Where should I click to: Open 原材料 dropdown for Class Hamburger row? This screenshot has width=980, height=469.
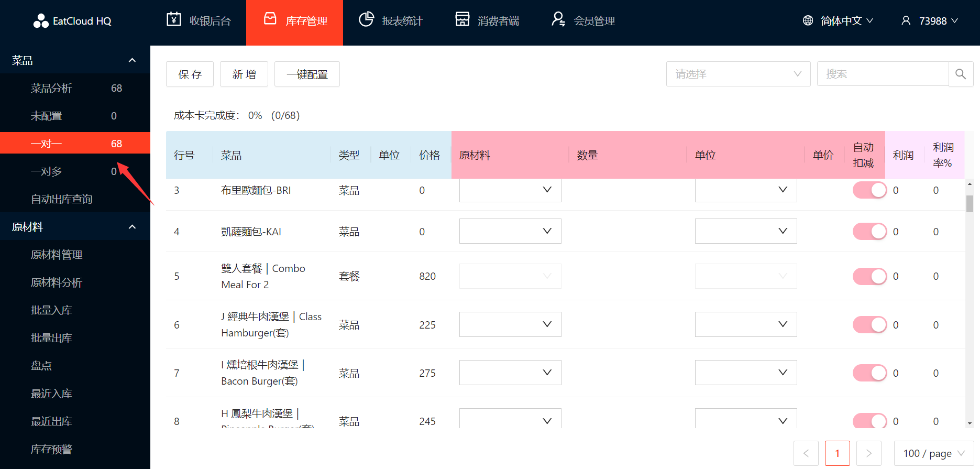point(510,324)
